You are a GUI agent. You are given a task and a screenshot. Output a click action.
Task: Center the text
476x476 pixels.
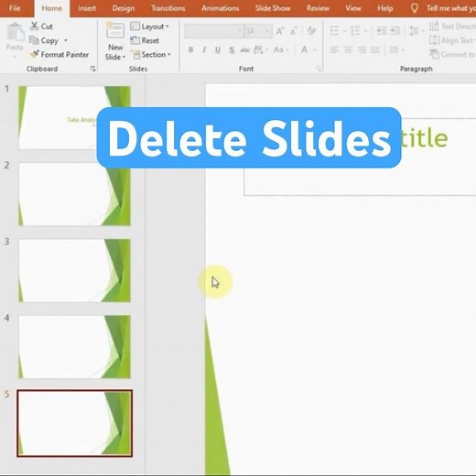[348, 49]
